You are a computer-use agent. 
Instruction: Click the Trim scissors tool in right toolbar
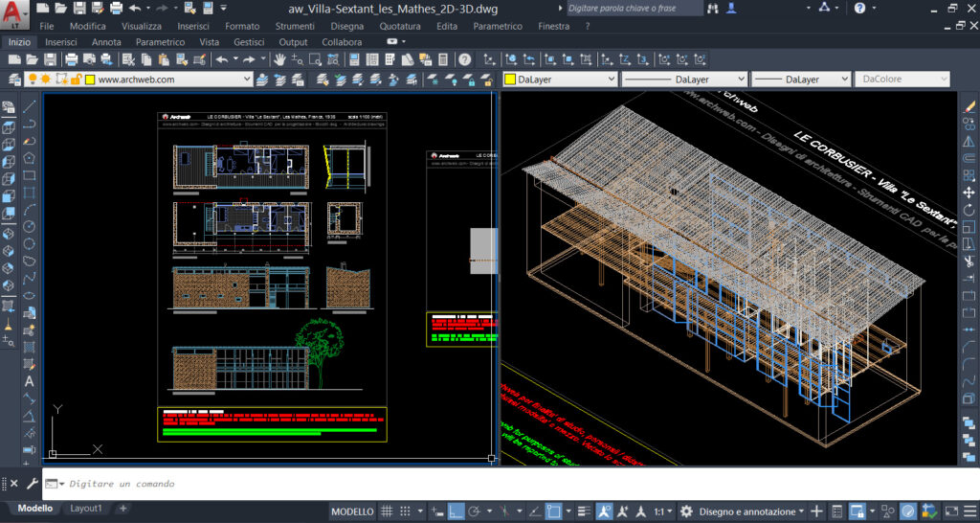[x=969, y=261]
